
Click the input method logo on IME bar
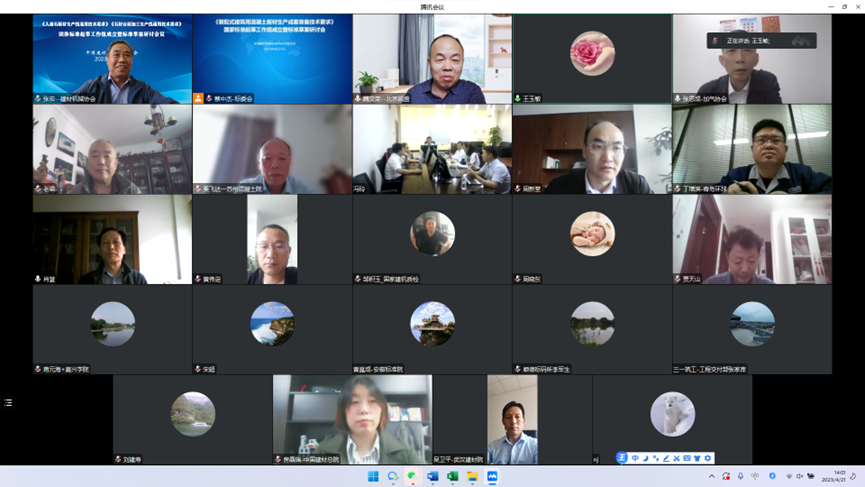[x=622, y=458]
